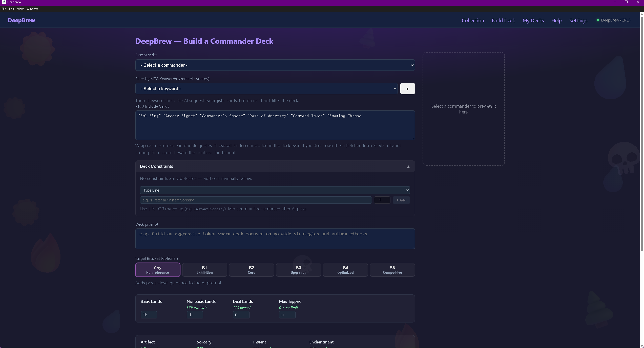Click the Artifact label
644x348 pixels.
pos(148,342)
